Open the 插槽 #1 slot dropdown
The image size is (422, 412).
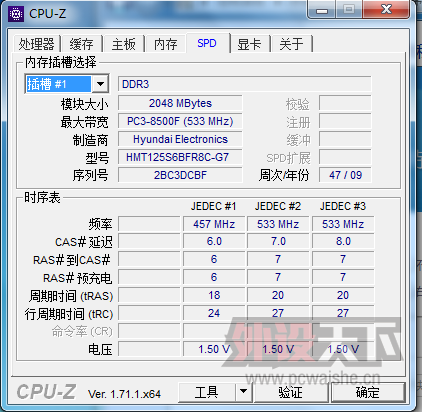click(67, 84)
